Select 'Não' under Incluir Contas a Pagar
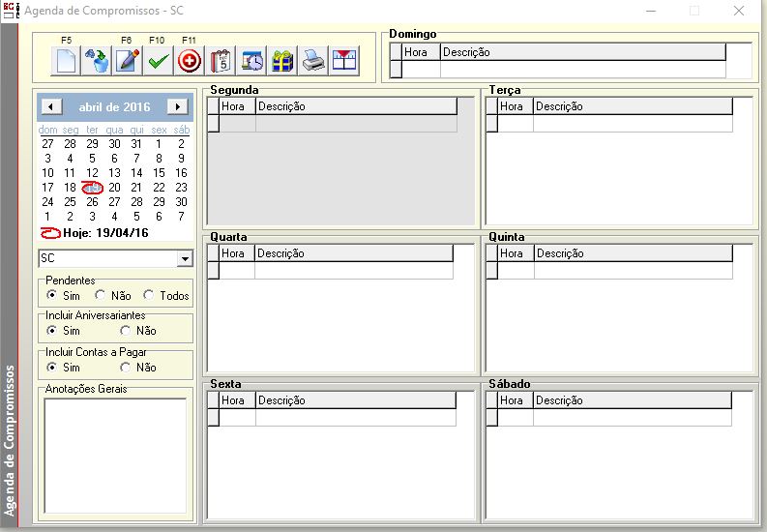Image resolution: width=767 pixels, height=532 pixels. point(126,368)
